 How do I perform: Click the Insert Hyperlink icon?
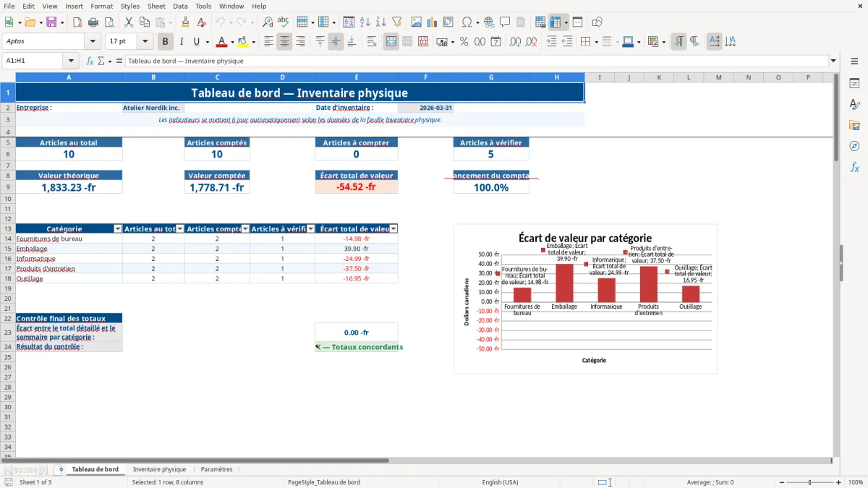pos(489,22)
